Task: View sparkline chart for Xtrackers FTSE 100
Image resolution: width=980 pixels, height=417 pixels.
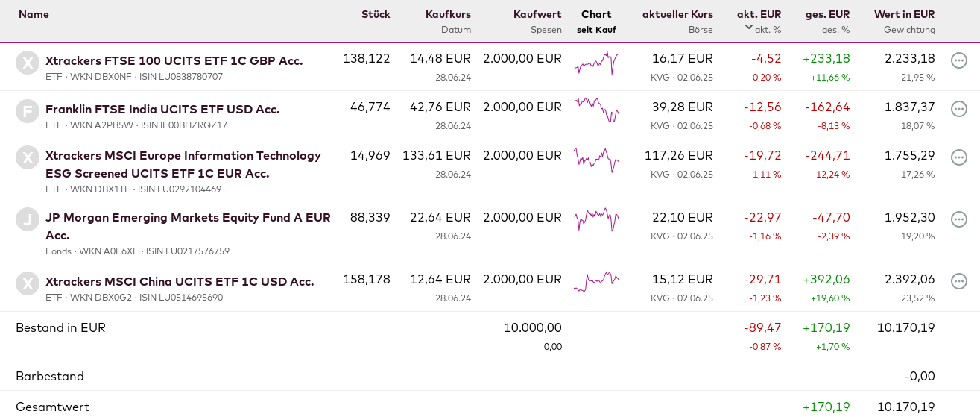Action: pos(596,63)
